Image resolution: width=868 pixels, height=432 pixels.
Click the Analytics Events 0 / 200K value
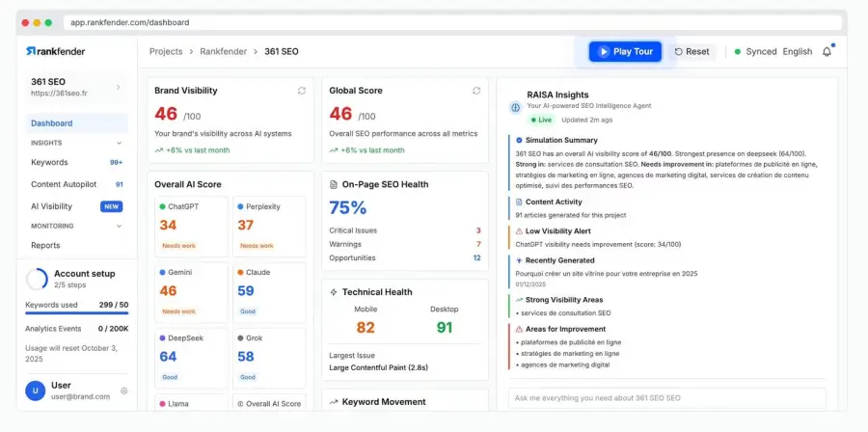113,329
